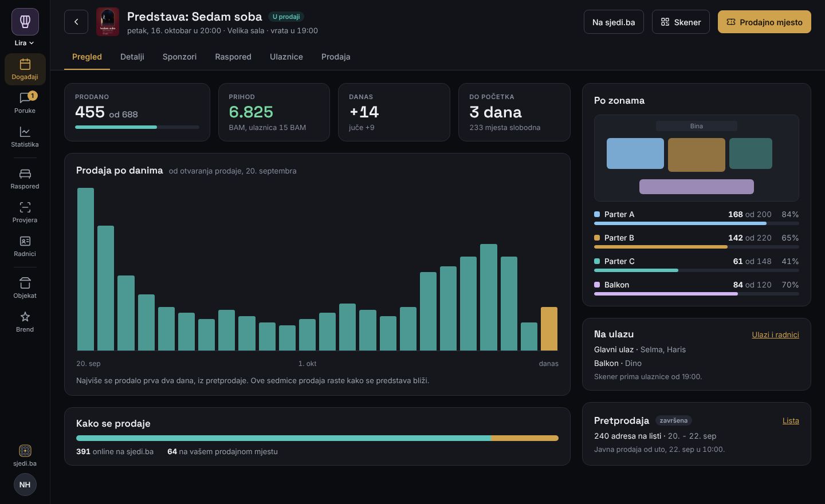
Task: Click the 'završena' badge next to Pretprodaja
Action: 674,420
